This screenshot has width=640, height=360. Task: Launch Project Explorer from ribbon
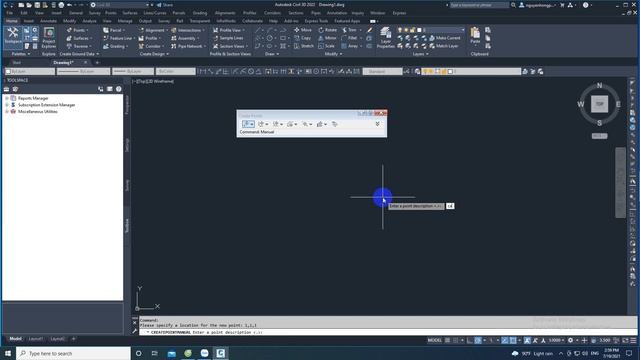click(x=49, y=38)
